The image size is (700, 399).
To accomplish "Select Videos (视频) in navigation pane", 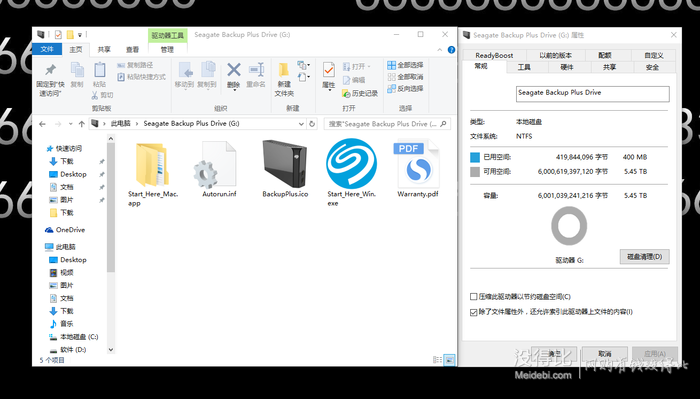I will click(61, 273).
